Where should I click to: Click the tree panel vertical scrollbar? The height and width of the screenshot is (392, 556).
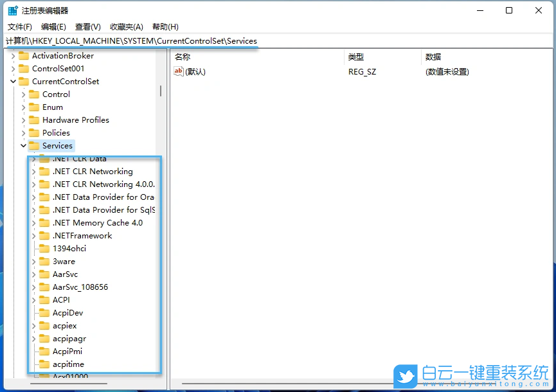coord(161,92)
